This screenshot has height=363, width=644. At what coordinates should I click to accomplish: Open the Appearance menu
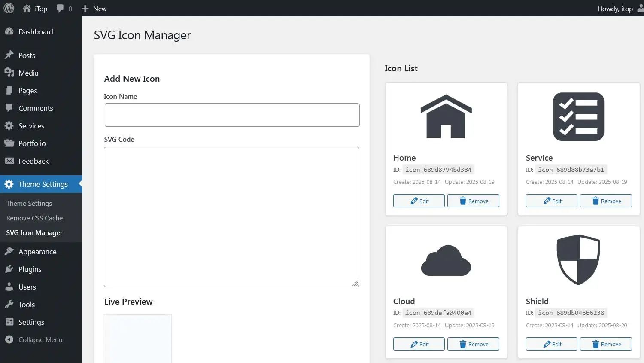(41, 251)
